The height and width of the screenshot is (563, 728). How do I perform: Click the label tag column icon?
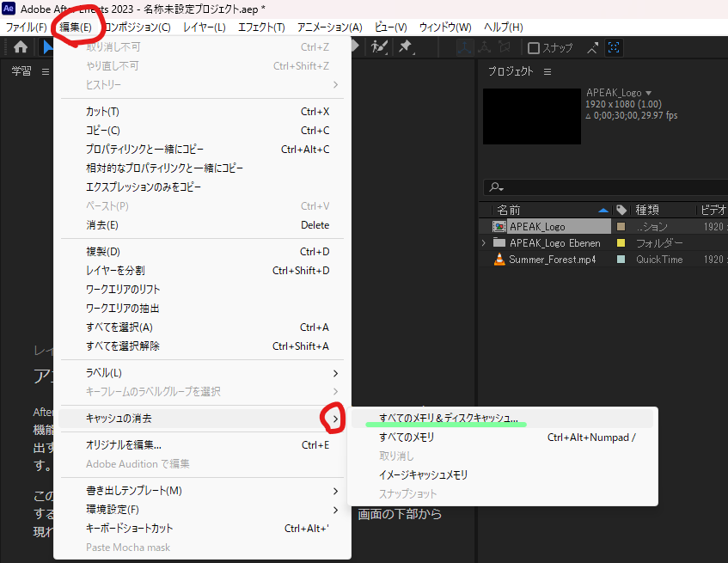point(621,210)
